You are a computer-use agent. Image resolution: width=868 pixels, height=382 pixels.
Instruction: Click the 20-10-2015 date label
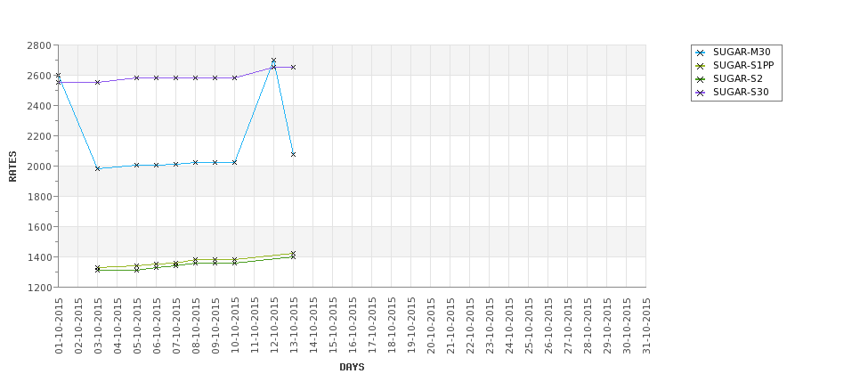click(431, 326)
